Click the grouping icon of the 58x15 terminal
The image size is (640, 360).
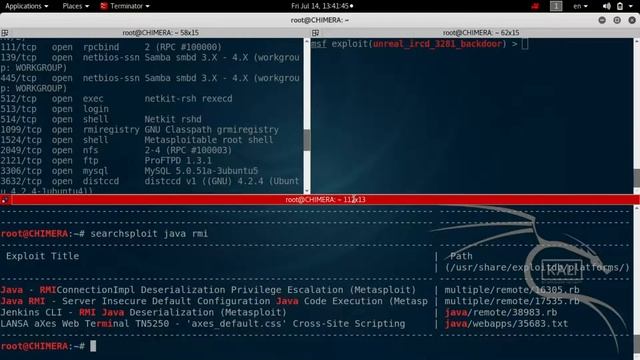(4, 33)
